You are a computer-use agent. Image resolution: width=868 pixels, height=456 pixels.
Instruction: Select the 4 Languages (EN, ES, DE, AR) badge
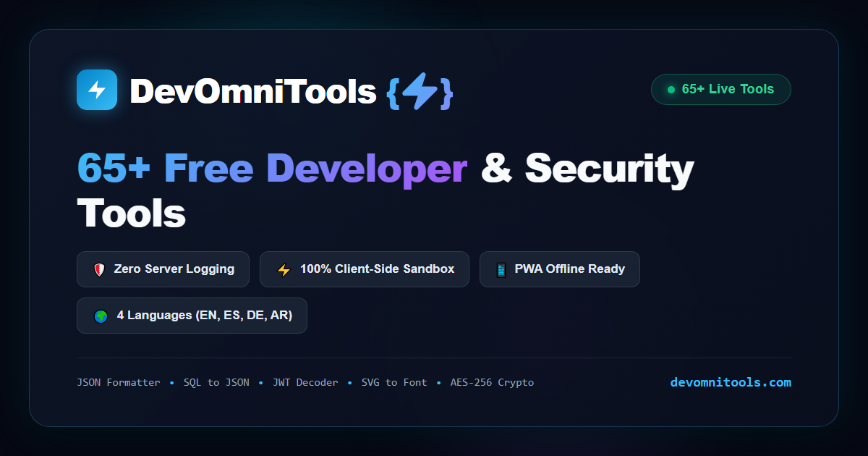192,316
